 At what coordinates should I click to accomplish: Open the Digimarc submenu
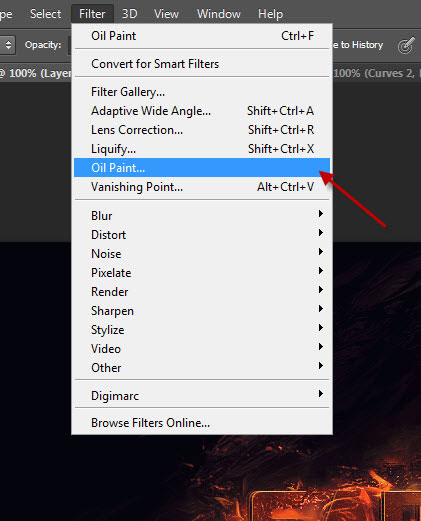[x=202, y=396]
